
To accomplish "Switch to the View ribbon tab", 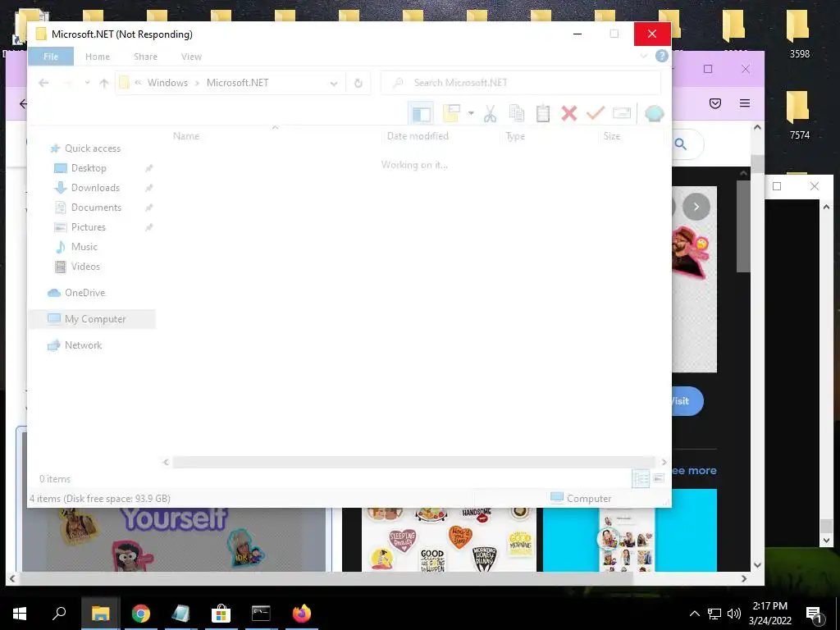I will coord(191,57).
